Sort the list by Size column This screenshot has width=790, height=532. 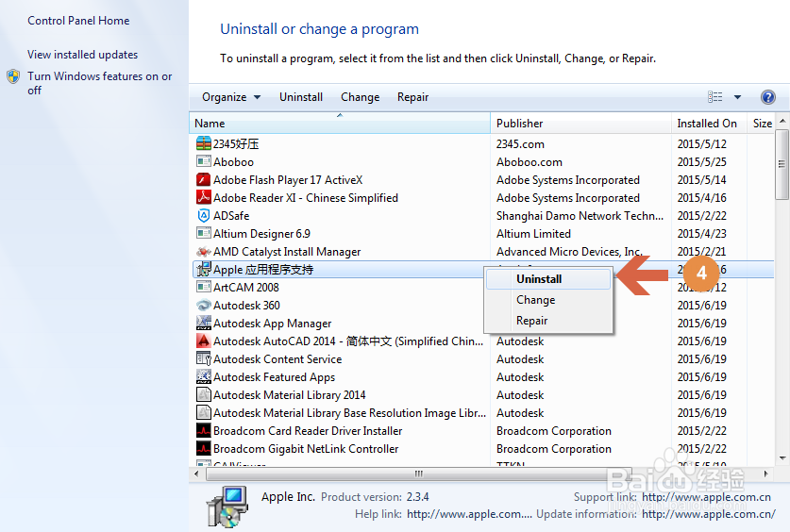click(x=761, y=124)
